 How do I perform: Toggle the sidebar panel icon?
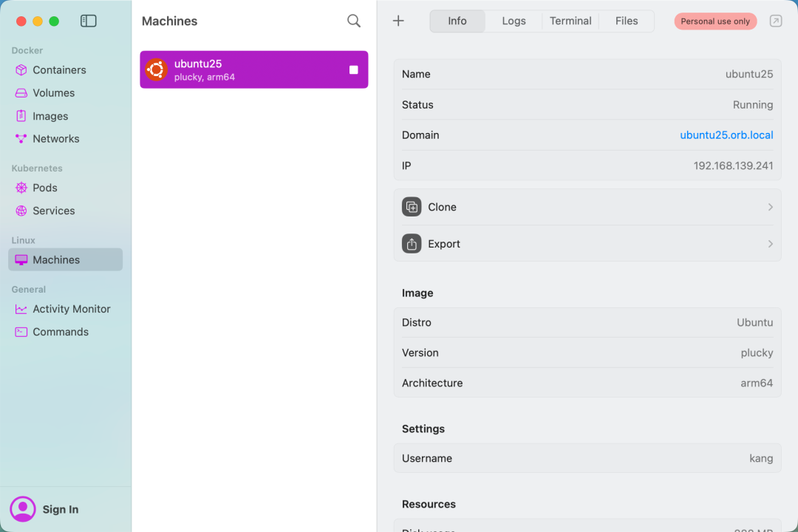(x=89, y=21)
